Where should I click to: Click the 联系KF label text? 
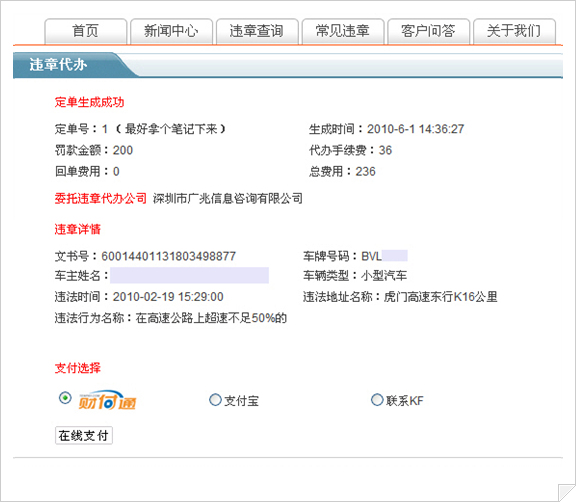(404, 401)
